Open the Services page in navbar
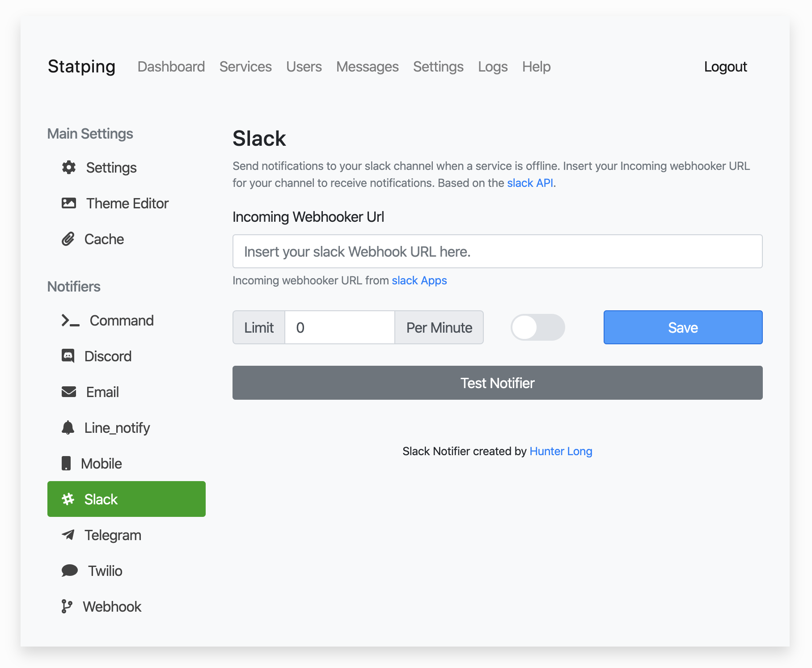This screenshot has width=812, height=668. 245,67
